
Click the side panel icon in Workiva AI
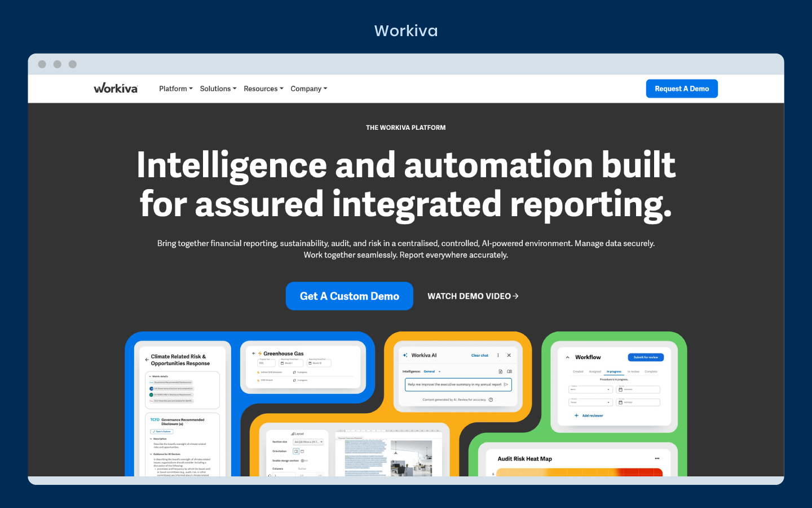click(x=509, y=371)
